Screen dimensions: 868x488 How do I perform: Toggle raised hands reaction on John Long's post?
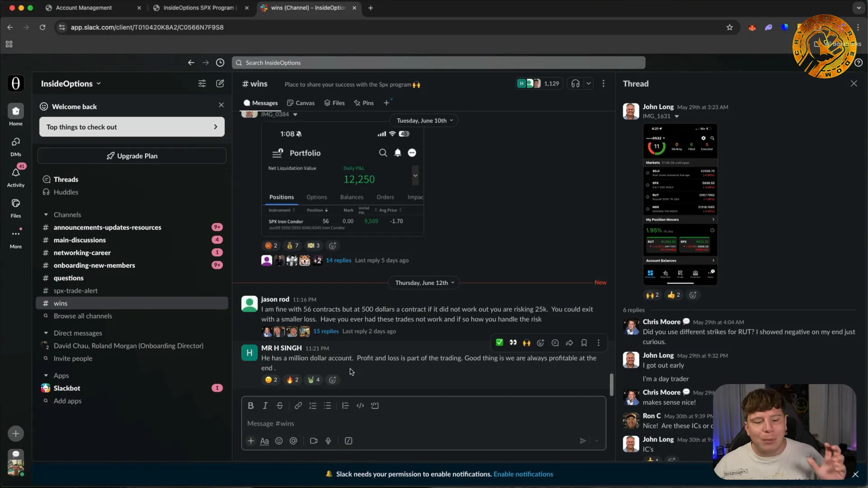tap(652, 295)
